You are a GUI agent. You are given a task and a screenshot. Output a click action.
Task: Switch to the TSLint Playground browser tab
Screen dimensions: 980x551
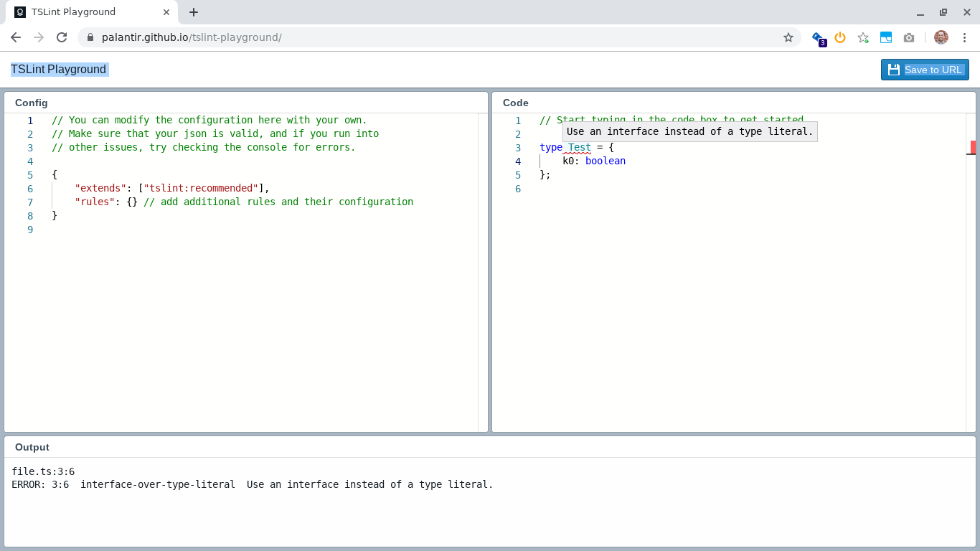pyautogui.click(x=79, y=11)
